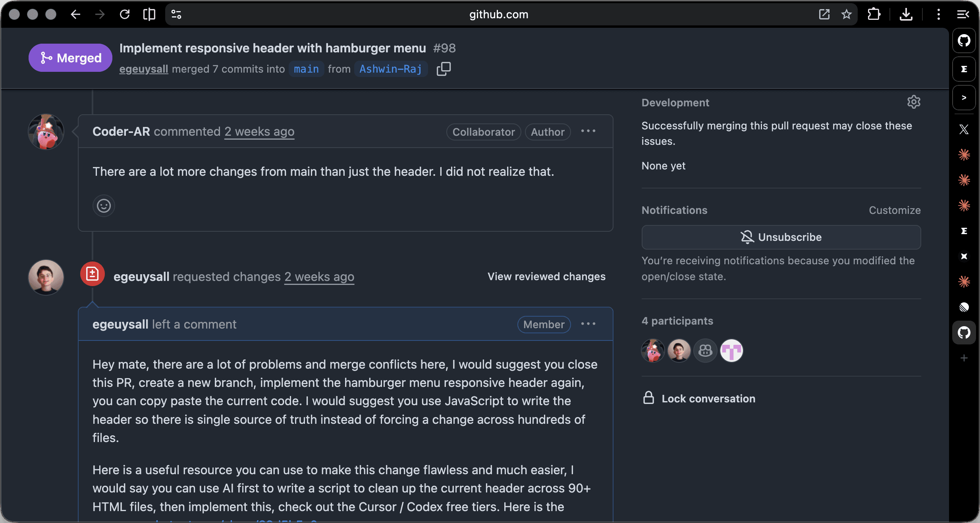The height and width of the screenshot is (523, 980).
Task: Open the Development settings gear
Action: (x=914, y=102)
